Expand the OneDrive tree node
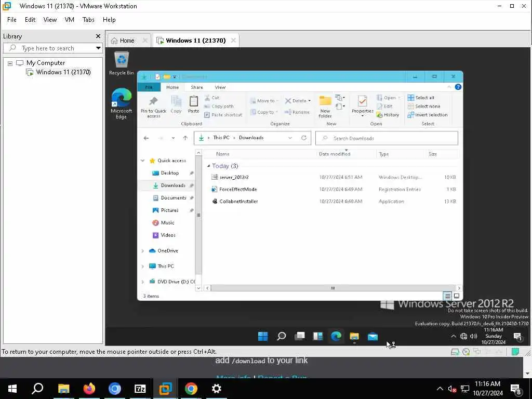This screenshot has height=399, width=532. click(x=143, y=251)
